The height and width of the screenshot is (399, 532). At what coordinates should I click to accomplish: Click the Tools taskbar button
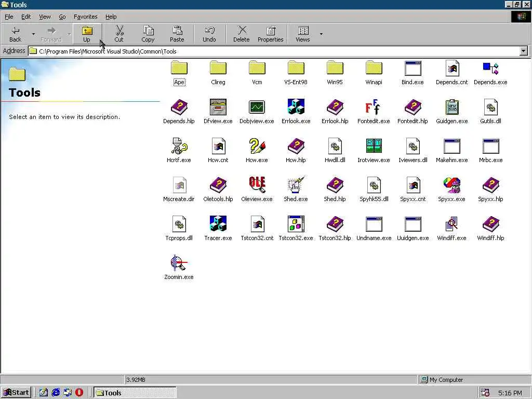(x=135, y=393)
